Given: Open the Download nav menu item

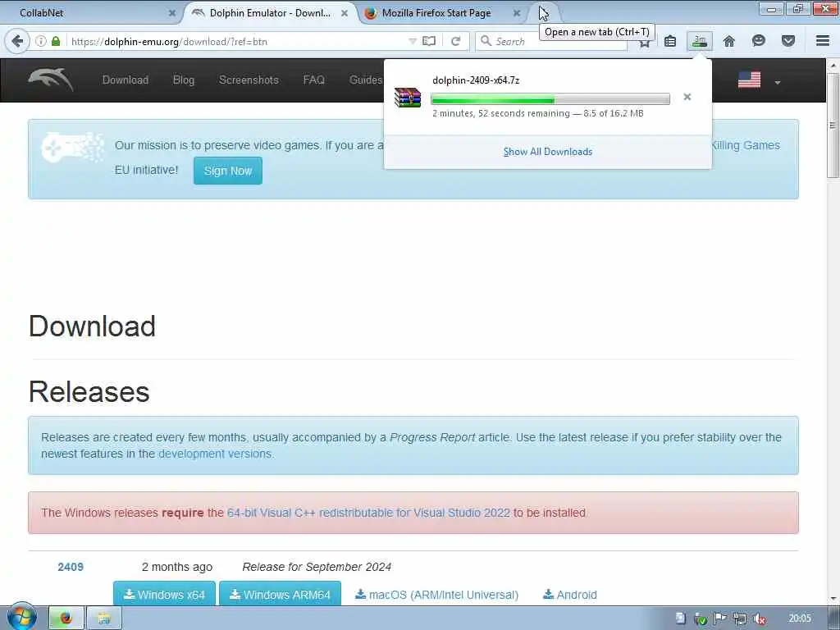Looking at the screenshot, I should point(126,80).
